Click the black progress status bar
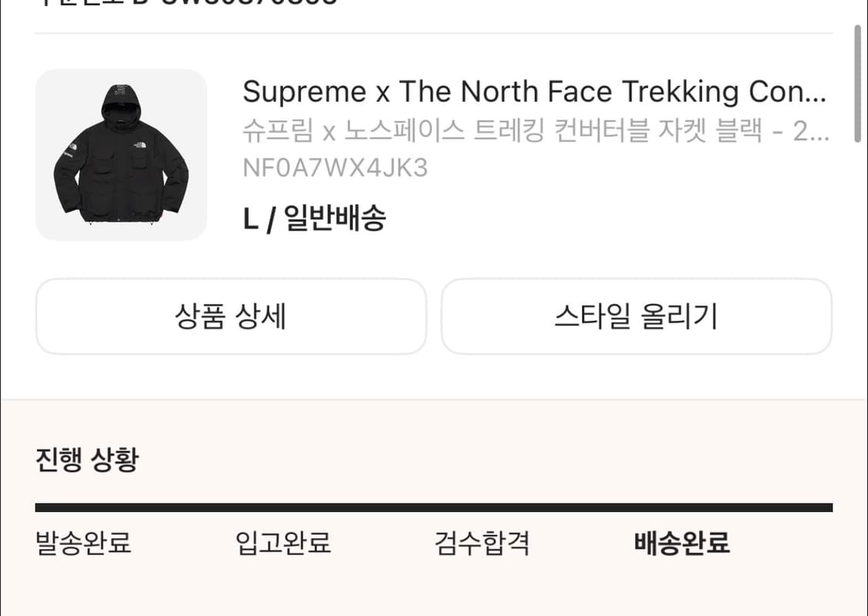The width and height of the screenshot is (868, 616). [434, 507]
